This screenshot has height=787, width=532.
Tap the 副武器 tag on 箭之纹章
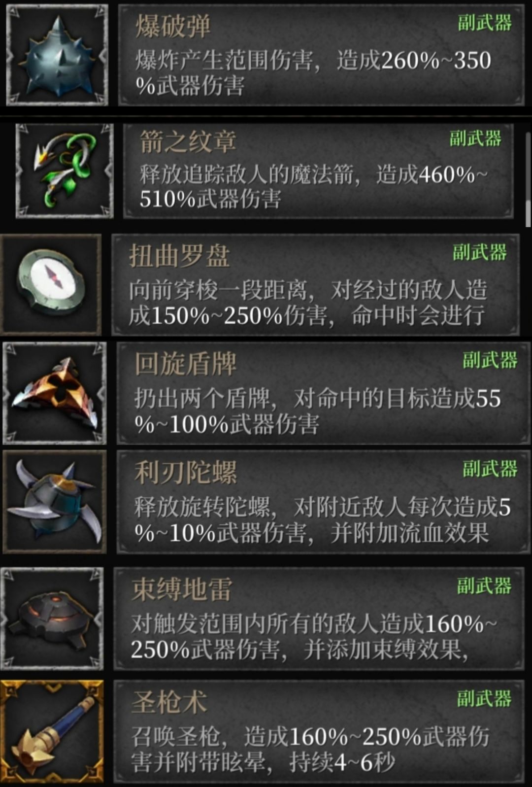tap(475, 138)
